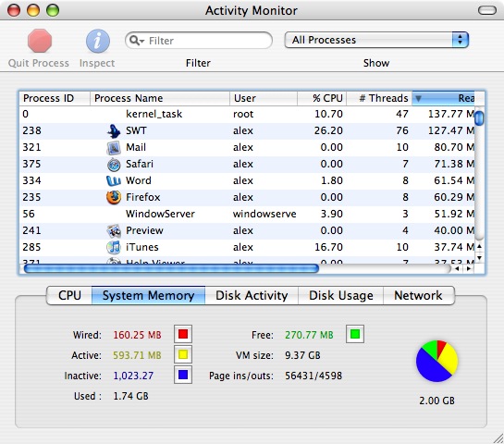Viewport: 504px width, 444px height.
Task: Click the 26.20 CPU value for SWT
Action: (328, 130)
